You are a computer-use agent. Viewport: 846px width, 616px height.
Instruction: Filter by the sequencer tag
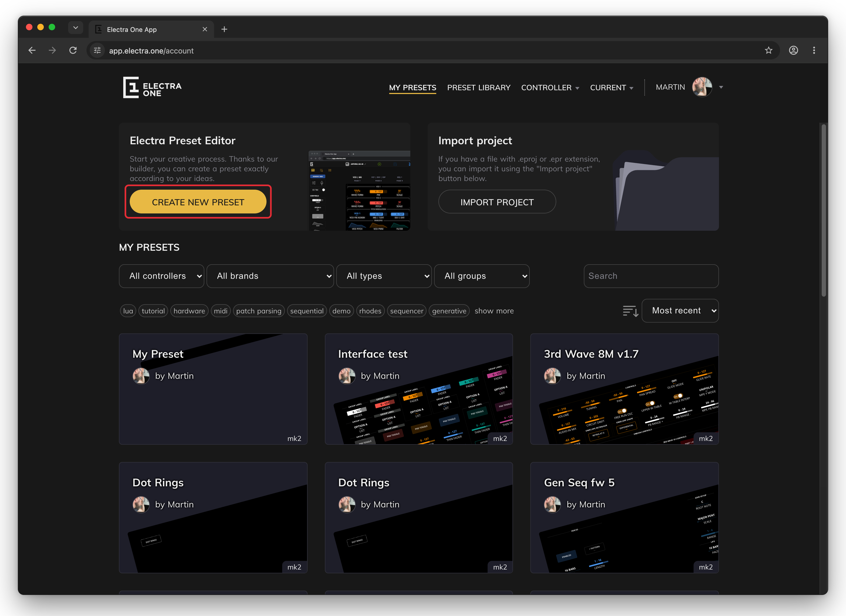407,311
